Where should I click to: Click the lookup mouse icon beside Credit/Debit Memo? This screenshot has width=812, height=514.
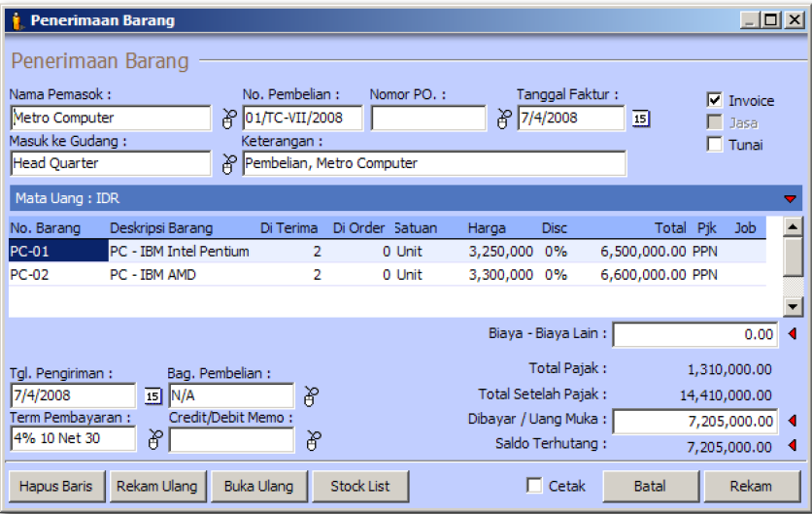tap(314, 440)
